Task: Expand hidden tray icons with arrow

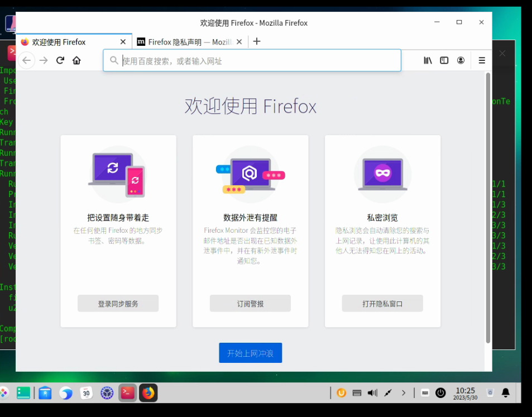Action: pos(404,393)
